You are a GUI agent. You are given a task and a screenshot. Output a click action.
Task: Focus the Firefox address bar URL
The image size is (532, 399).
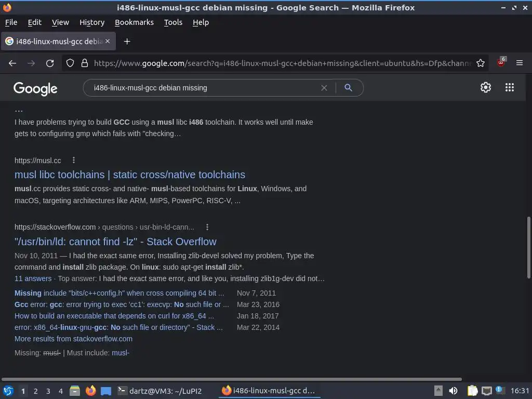(x=282, y=63)
